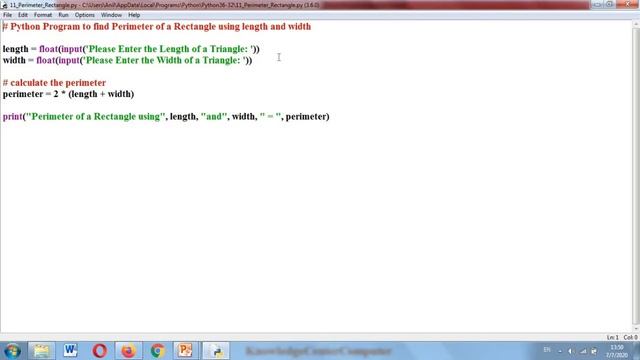Screen dimensions: 640x360
Task: Click the '# calculate the perimeter' comment
Action: click(x=54, y=83)
